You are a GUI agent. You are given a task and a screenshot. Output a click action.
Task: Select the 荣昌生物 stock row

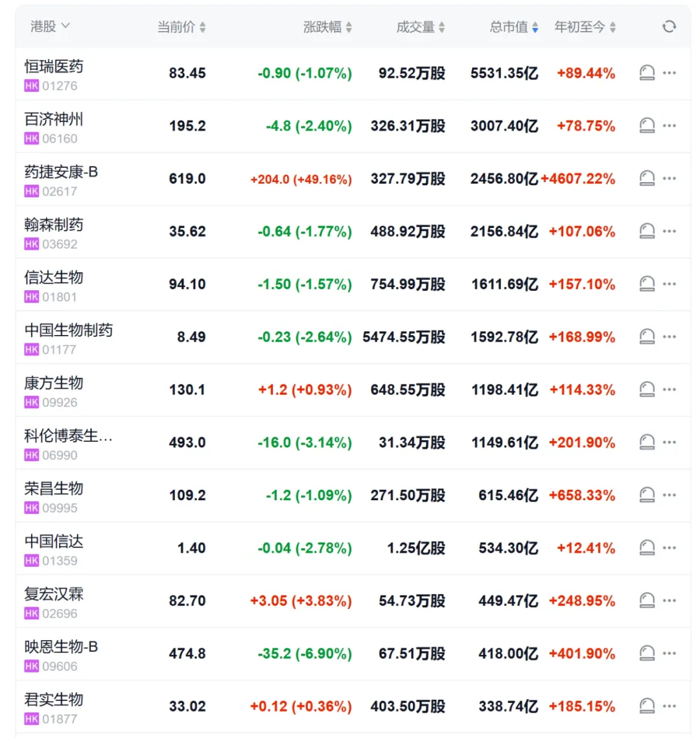point(54,489)
